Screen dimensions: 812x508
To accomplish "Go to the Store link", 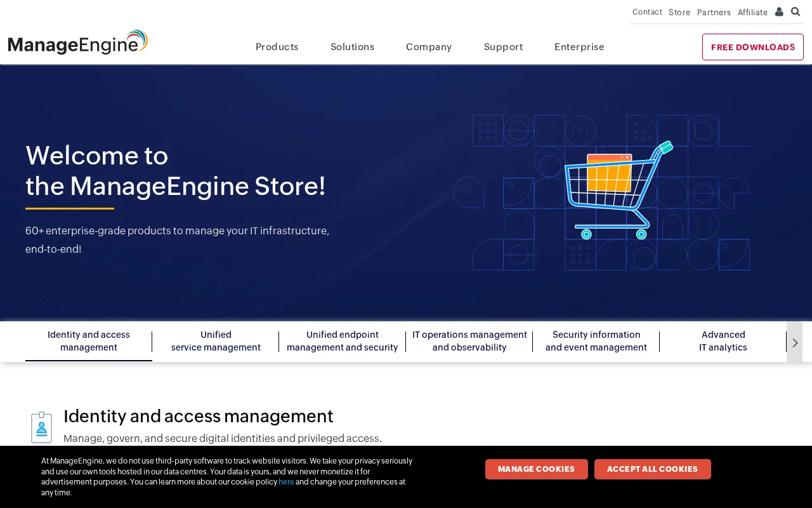I will (679, 12).
